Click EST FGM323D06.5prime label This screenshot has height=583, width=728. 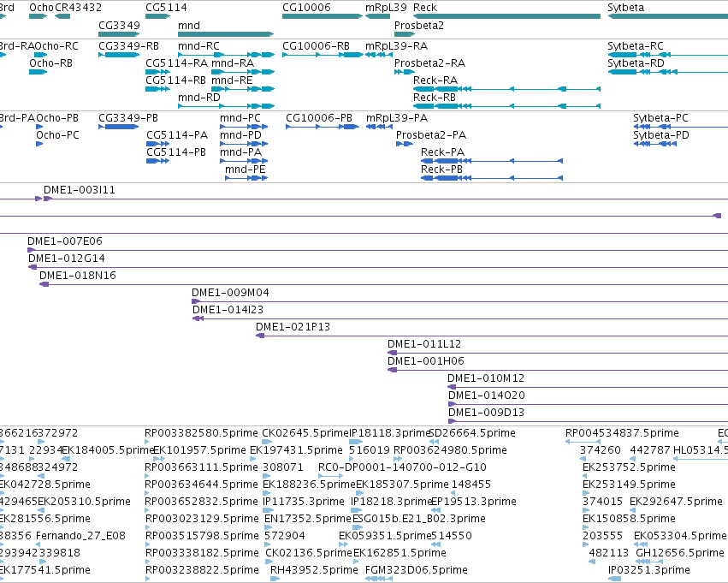(x=417, y=570)
